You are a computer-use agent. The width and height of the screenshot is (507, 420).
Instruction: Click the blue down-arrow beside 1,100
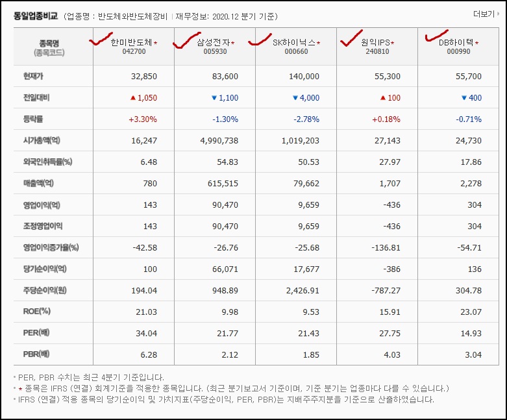(214, 97)
